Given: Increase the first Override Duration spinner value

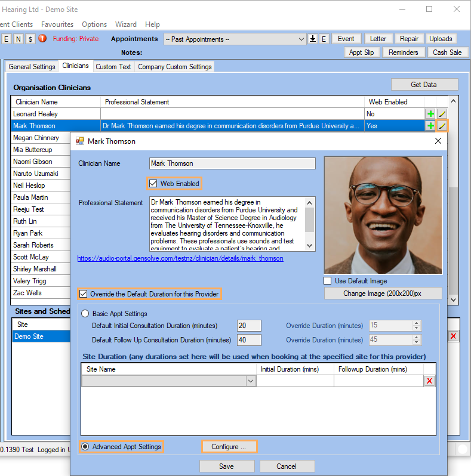Looking at the screenshot, I should (417, 323).
